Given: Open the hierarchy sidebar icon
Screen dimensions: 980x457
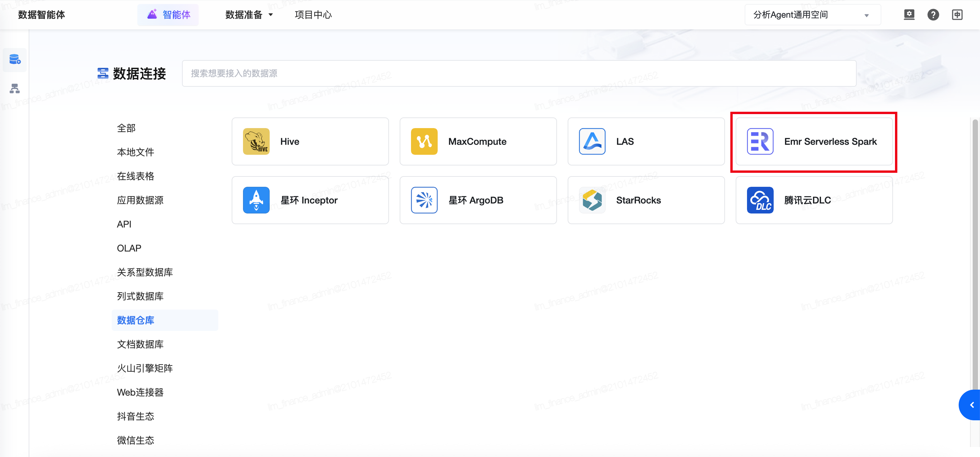Looking at the screenshot, I should click(x=15, y=89).
